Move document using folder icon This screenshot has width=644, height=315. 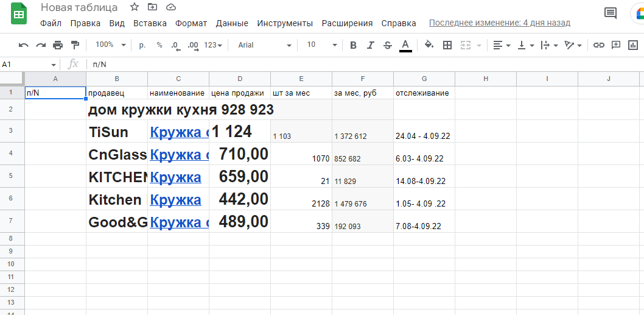[152, 7]
